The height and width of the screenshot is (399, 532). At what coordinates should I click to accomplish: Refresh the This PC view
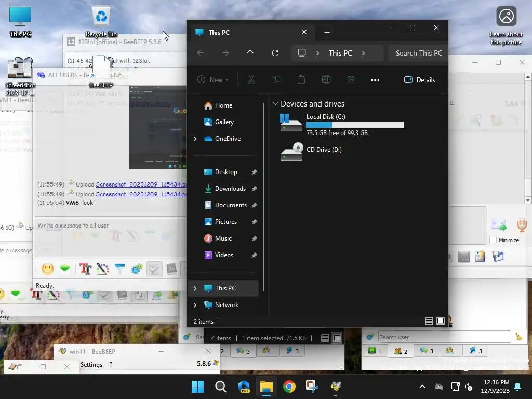pos(275,53)
